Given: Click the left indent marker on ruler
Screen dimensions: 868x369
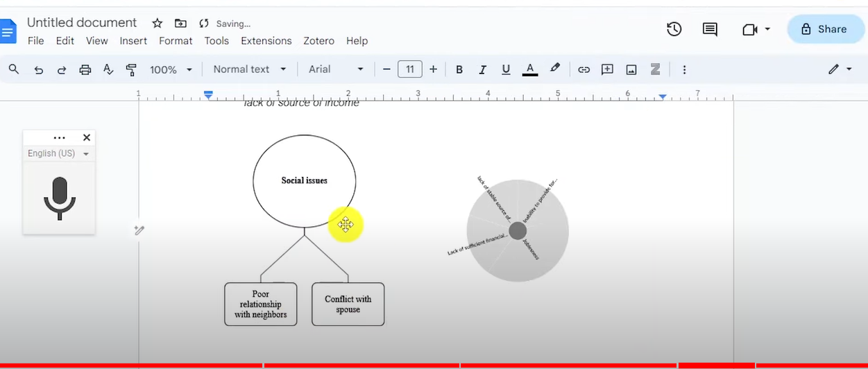Looking at the screenshot, I should [208, 95].
